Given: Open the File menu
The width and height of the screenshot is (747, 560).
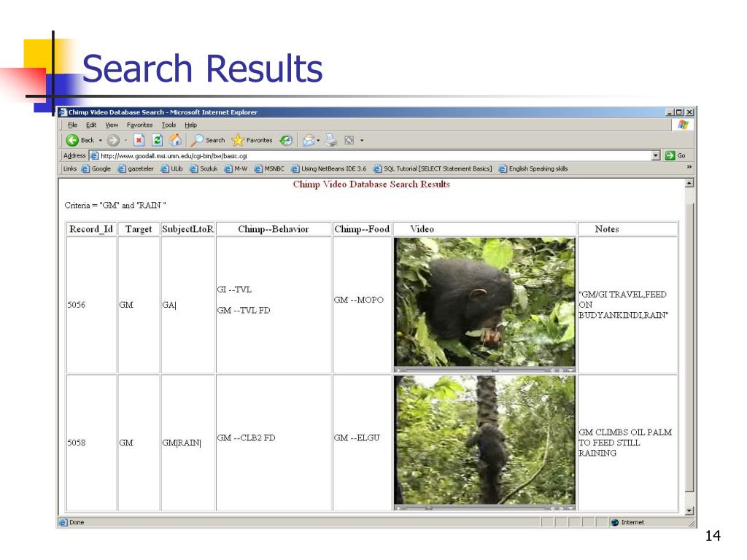Looking at the screenshot, I should (x=72, y=125).
